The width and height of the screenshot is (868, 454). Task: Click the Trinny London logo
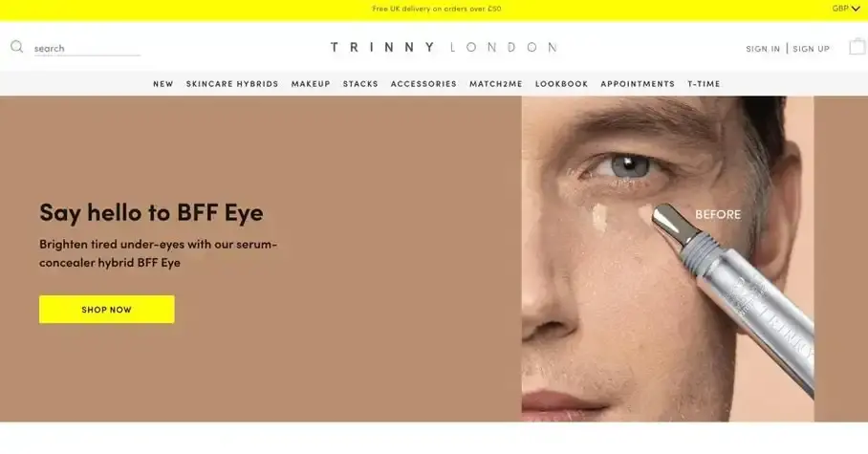pyautogui.click(x=444, y=47)
